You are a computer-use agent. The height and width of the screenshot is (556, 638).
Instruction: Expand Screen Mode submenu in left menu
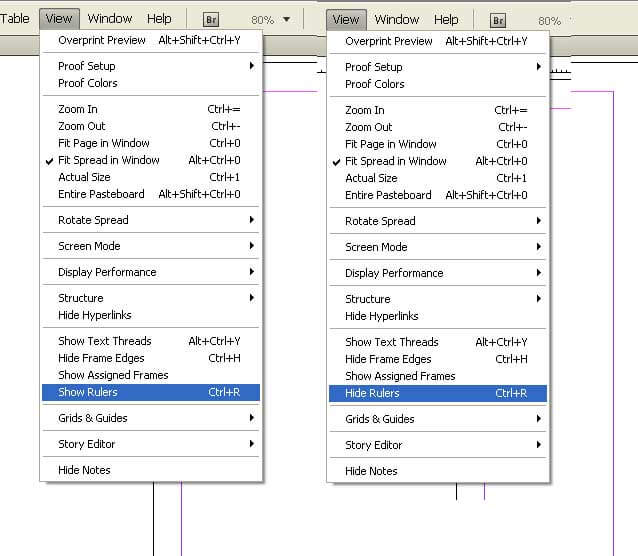151,246
